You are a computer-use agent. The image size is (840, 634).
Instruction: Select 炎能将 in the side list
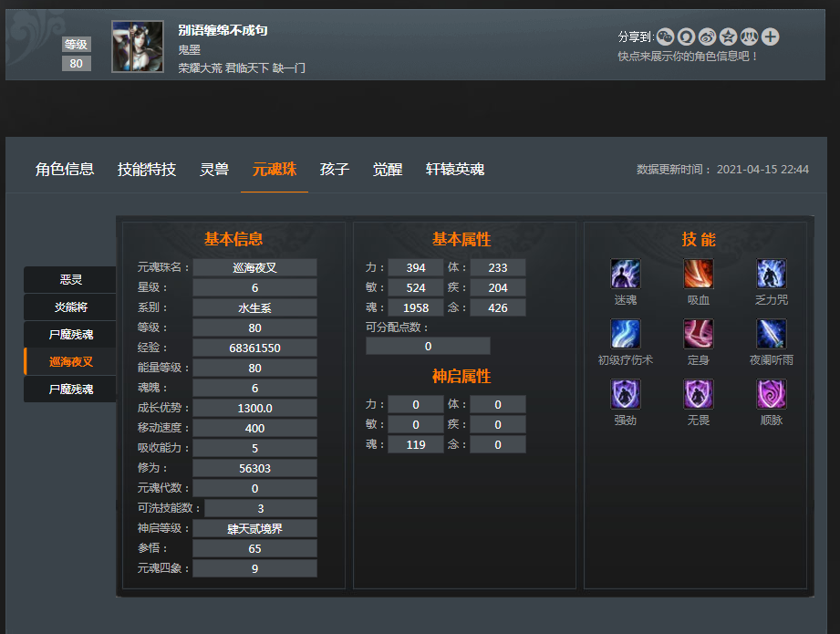(70, 307)
